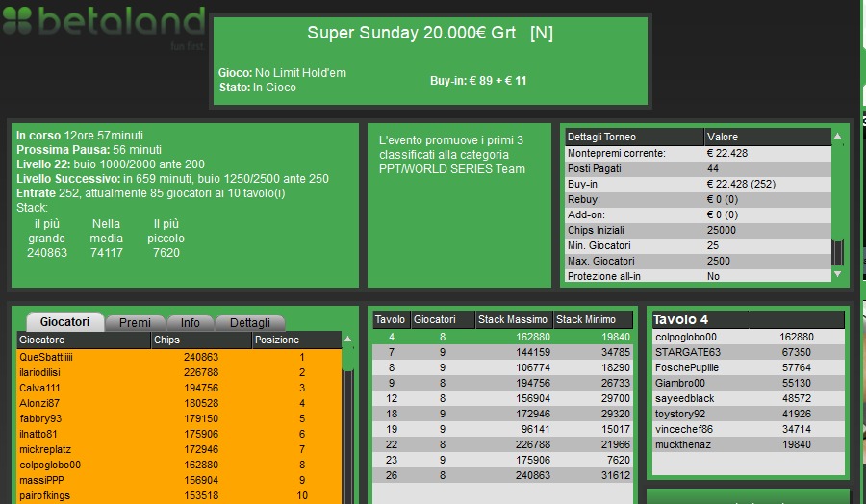The height and width of the screenshot is (504, 866).
Task: Click the Valore column header
Action: point(768,137)
